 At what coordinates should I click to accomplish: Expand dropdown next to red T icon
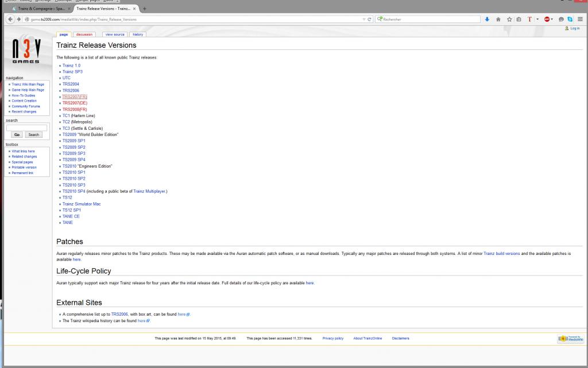(537, 19)
